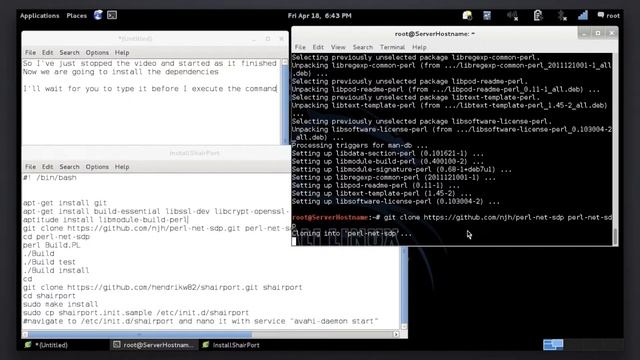Open the root user menu

click(613, 16)
